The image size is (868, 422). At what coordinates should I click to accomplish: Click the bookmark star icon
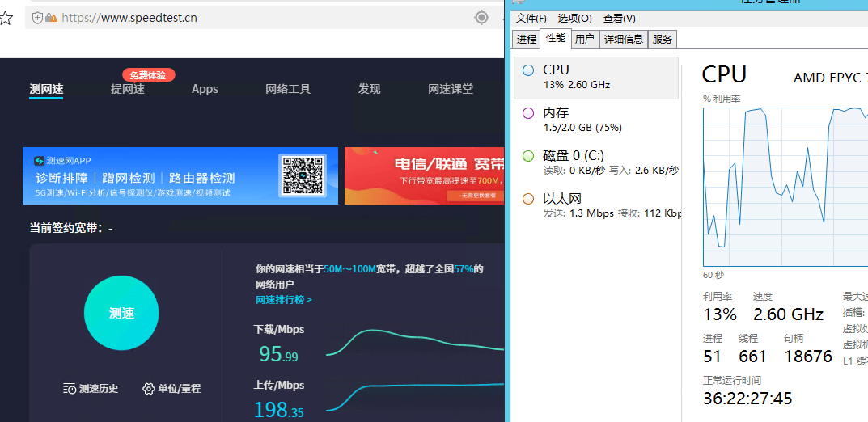(x=6, y=18)
